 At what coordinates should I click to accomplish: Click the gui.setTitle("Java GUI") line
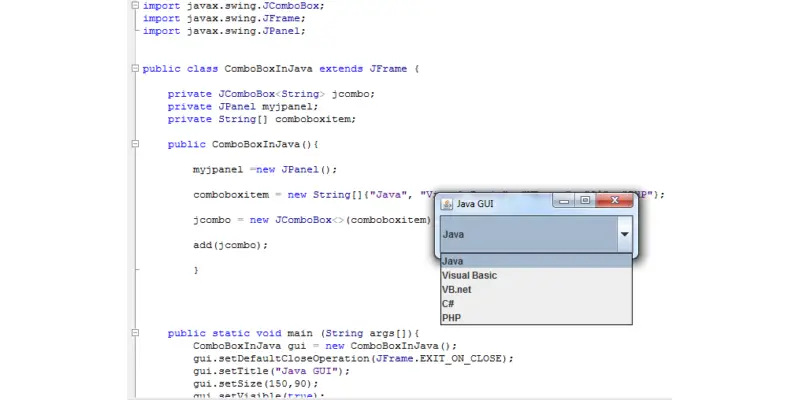[x=271, y=371]
